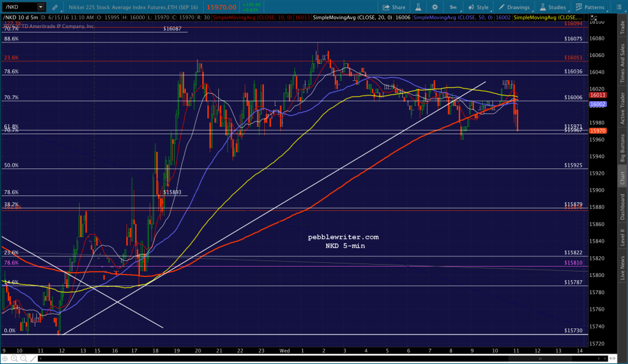Viewport: 628px width, 364px height.
Task: Click the yellow SimpleMovingAvg (CLOSE,... label
Action: (x=548, y=18)
